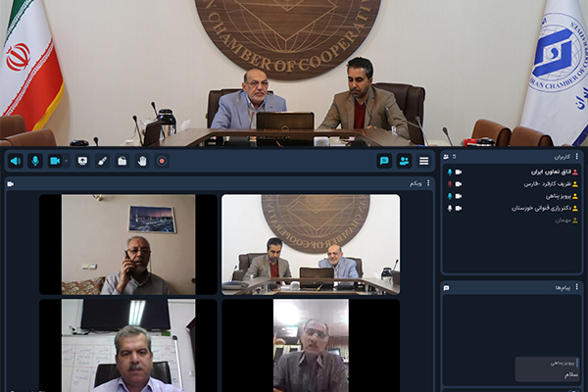
Task: Toggle the webcam camera button
Action: coord(55,161)
